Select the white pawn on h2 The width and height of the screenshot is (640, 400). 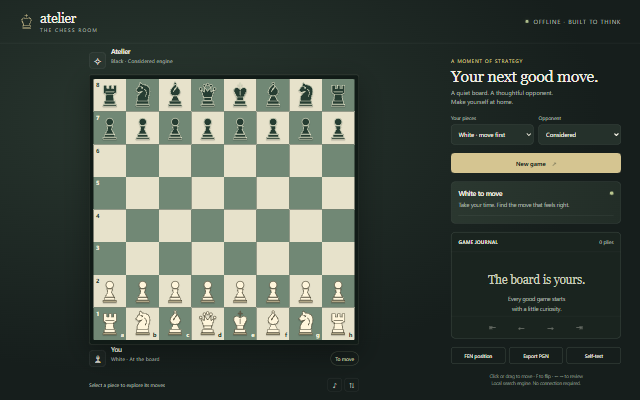[338, 291]
